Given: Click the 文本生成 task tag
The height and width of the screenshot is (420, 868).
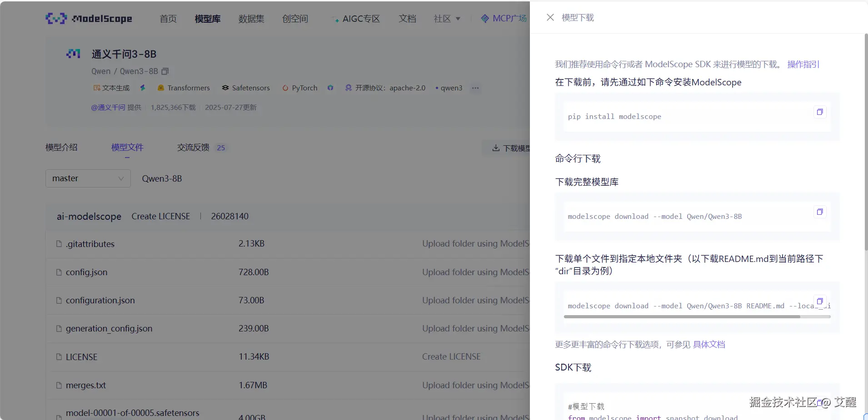Looking at the screenshot, I should 111,88.
